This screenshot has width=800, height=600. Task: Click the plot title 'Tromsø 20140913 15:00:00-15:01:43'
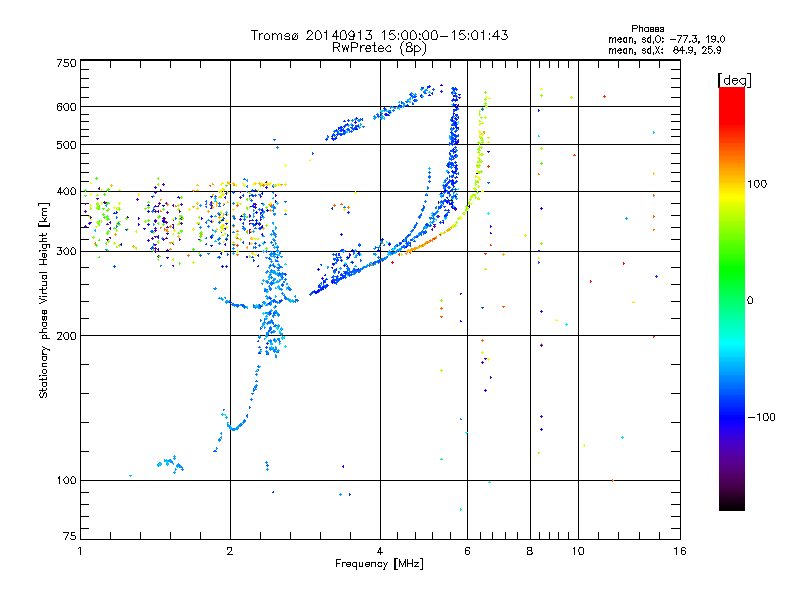[x=379, y=35]
